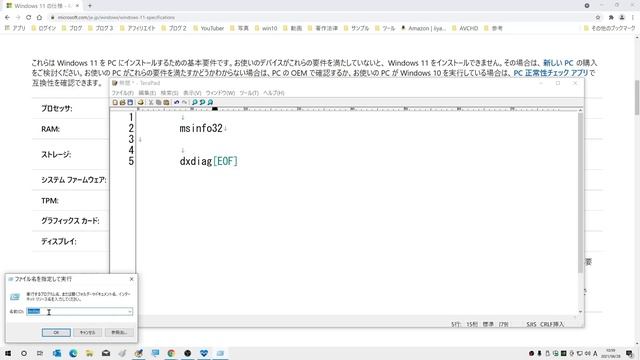The image size is (640, 360).
Task: Open the ログイン bookmark folder
Action: click(x=44, y=28)
